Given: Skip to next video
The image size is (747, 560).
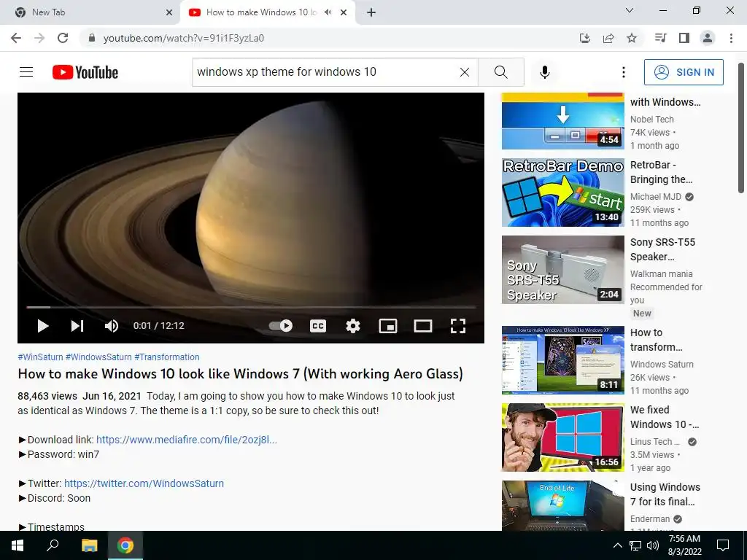Looking at the screenshot, I should coord(77,326).
